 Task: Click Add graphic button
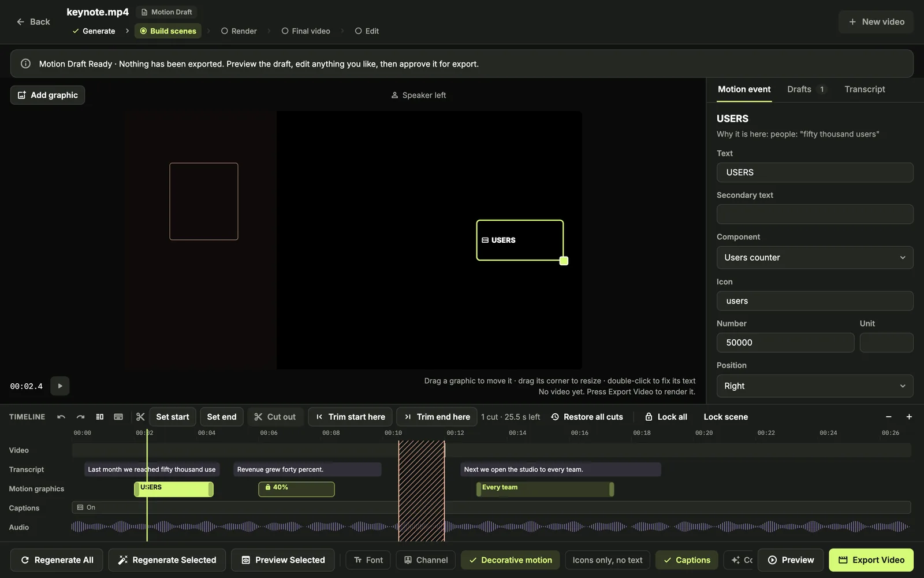pos(47,95)
